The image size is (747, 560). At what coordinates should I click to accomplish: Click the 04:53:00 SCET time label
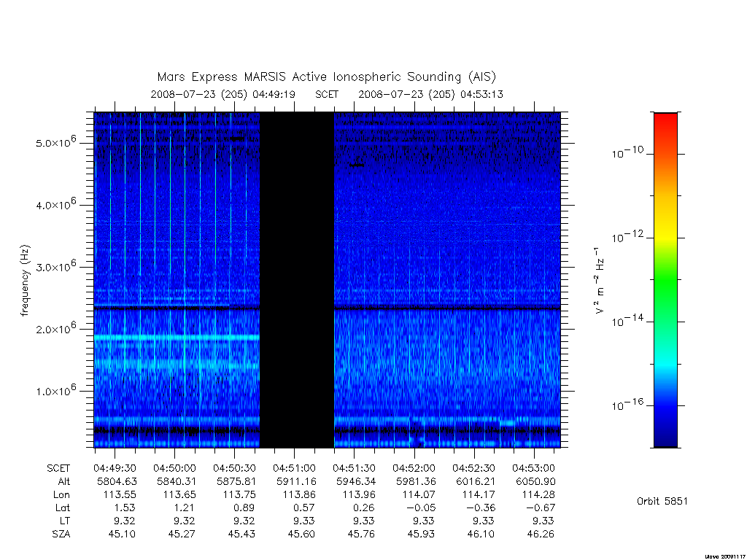pos(533,468)
